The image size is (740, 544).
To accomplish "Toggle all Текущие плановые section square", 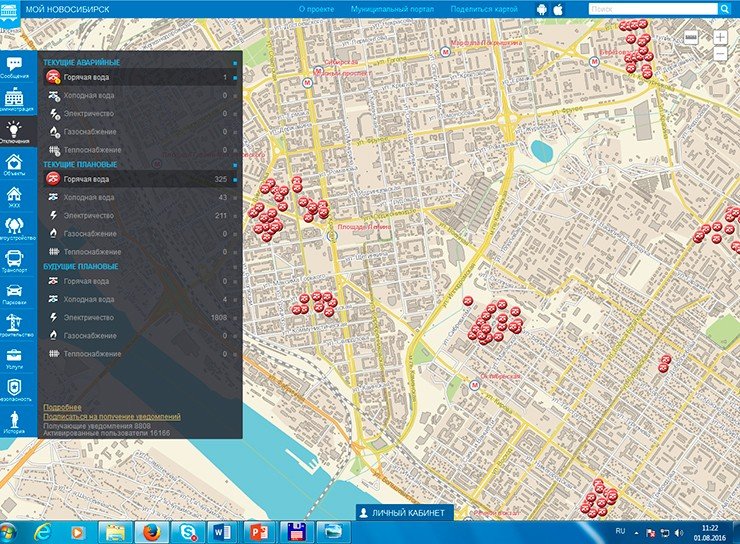I will coord(235,165).
